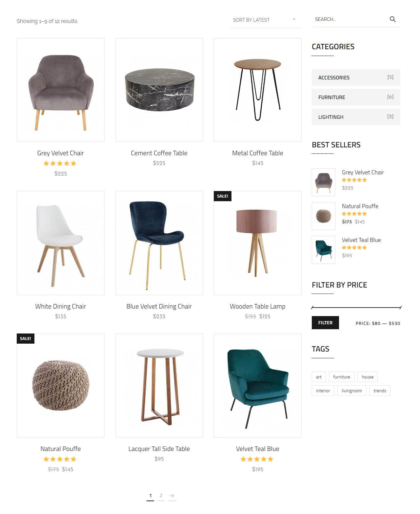Open the livingroom tag
This screenshot has width=420, height=514.
[x=351, y=391]
